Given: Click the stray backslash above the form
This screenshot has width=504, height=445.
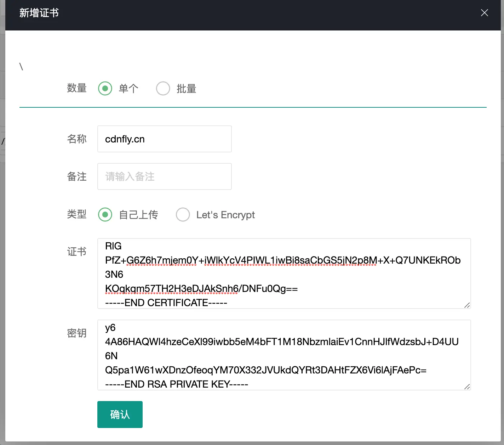Looking at the screenshot, I should (21, 67).
